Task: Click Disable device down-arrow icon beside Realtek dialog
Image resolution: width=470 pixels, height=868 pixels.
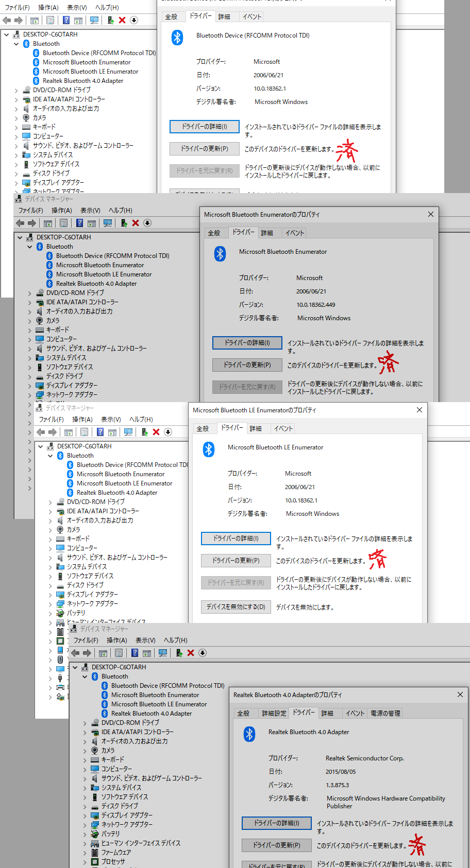Action: tap(203, 653)
